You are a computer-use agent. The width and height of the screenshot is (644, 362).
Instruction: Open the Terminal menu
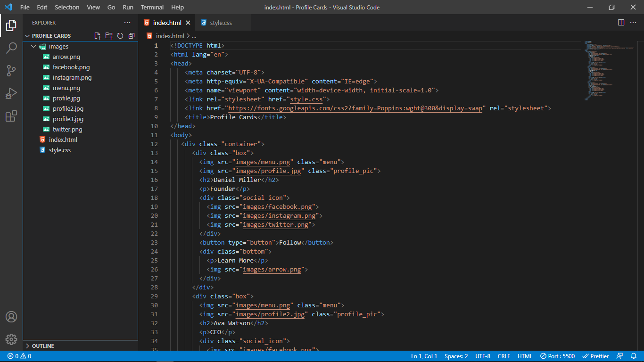coord(152,7)
